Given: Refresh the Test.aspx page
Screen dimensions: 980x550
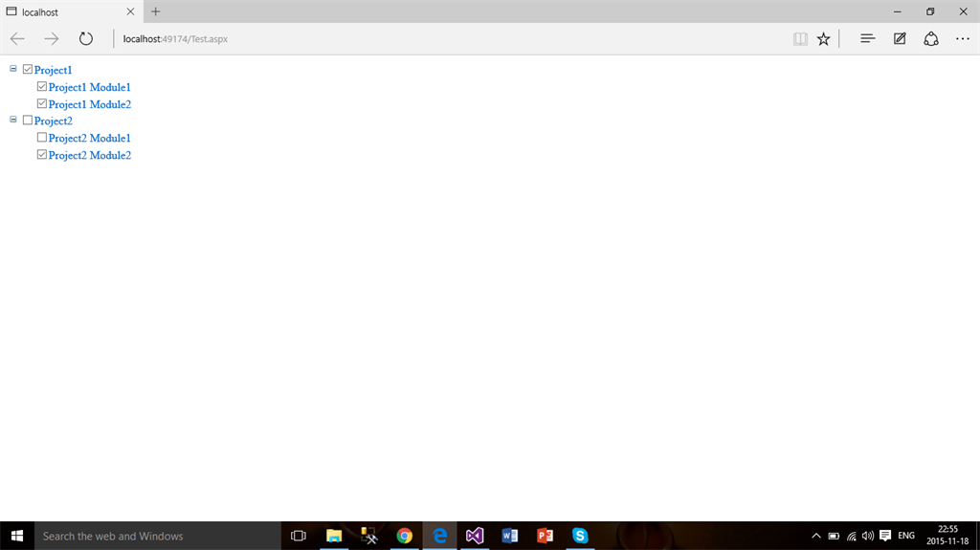Looking at the screenshot, I should [85, 39].
